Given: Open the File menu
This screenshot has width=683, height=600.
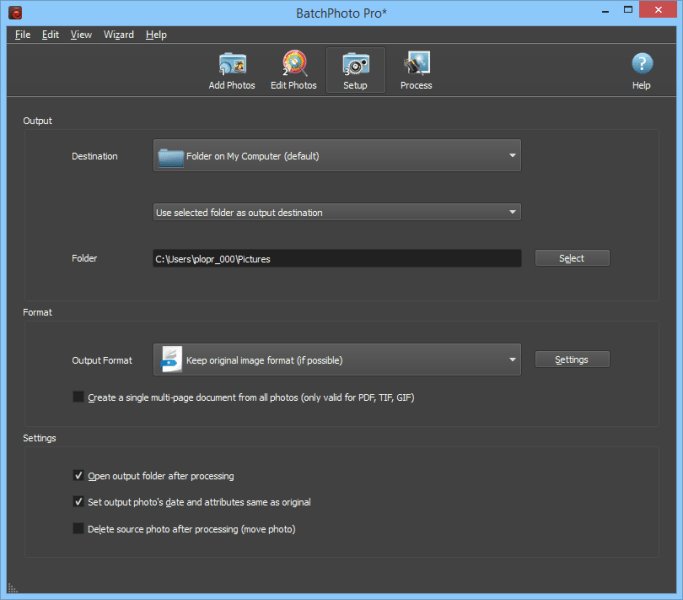Looking at the screenshot, I should coord(23,34).
